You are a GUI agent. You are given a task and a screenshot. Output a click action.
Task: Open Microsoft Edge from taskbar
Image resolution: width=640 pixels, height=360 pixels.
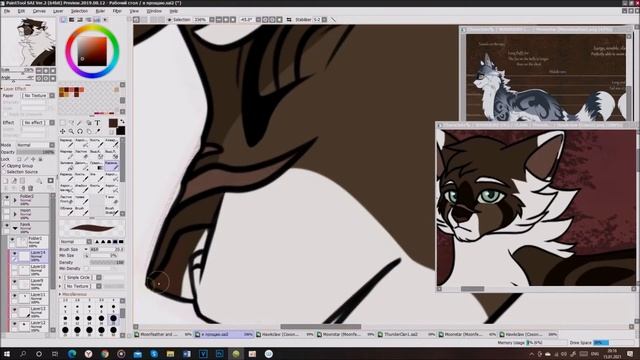coord(72,354)
